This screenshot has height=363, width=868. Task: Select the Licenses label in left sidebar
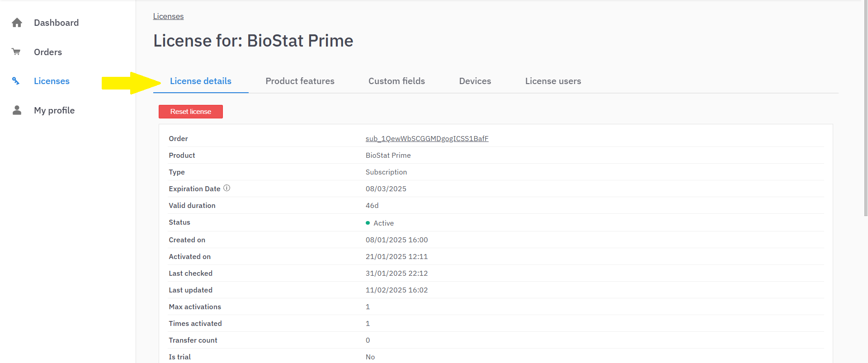[52, 81]
